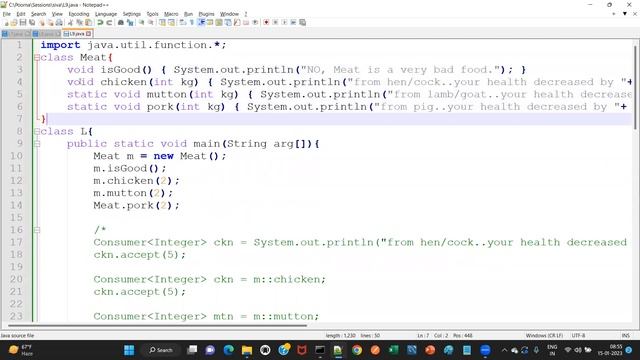Open the Macro menu
The height and width of the screenshot is (360, 640).
pyautogui.click(x=171, y=14)
